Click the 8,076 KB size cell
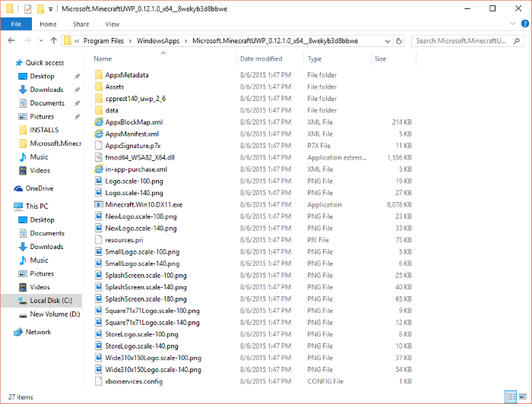 coord(399,205)
